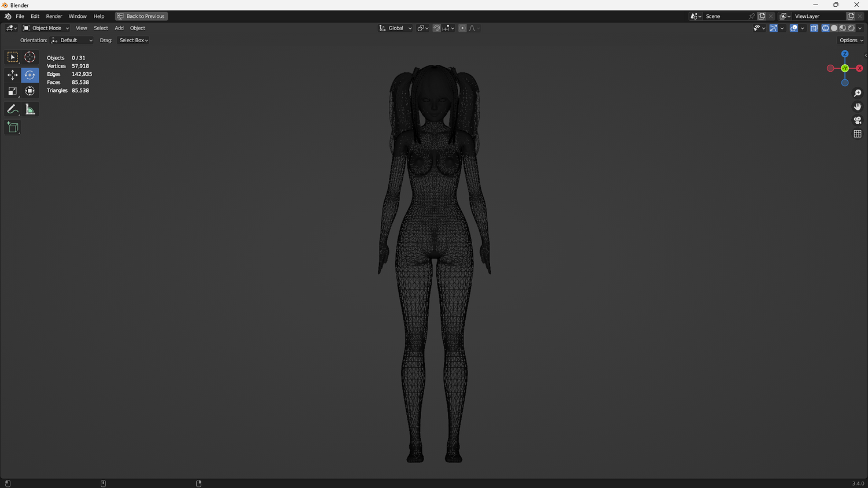Add a new ViewLayer icon
868x488 pixels.
[x=851, y=16]
